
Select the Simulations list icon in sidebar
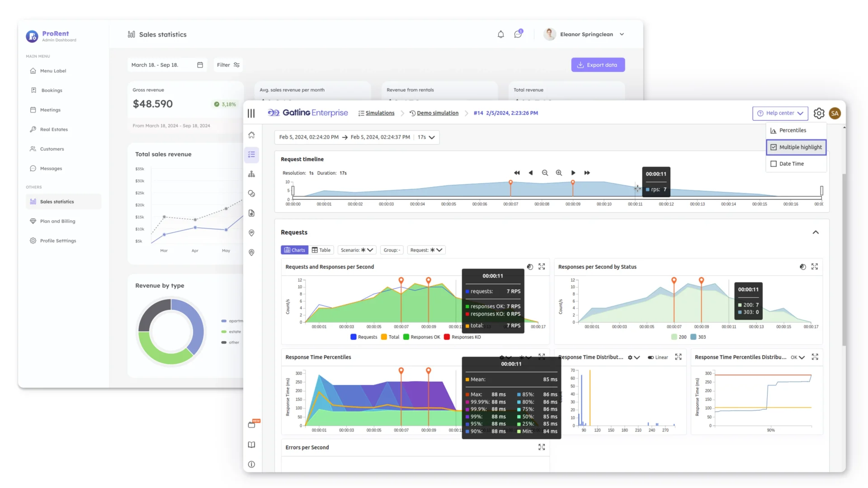[x=252, y=155]
